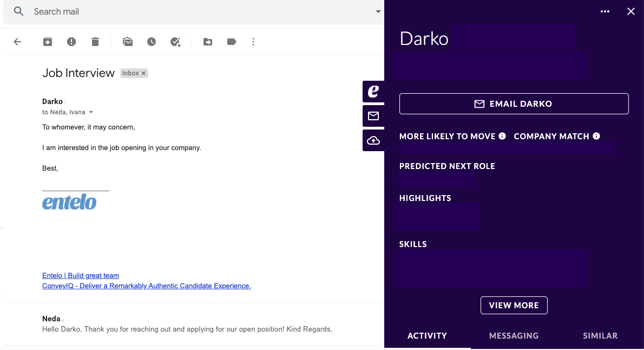644x350 pixels.
Task: Open Entelo panel ellipsis menu
Action: [x=605, y=11]
